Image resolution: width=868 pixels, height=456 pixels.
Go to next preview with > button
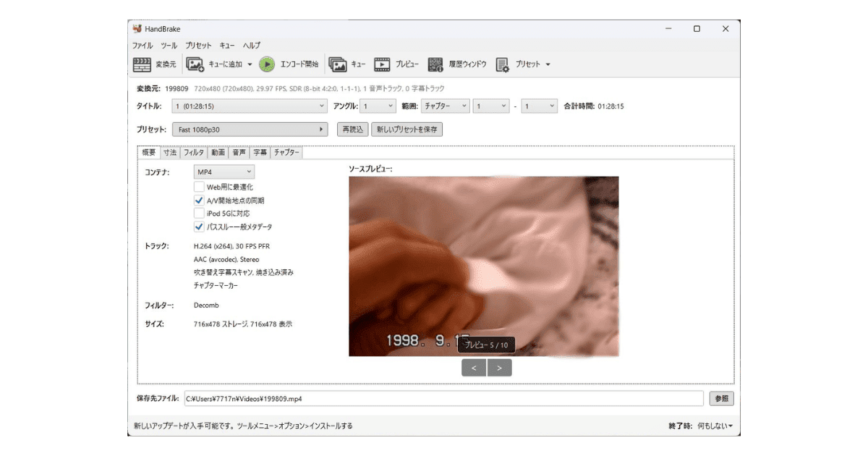pyautogui.click(x=500, y=368)
